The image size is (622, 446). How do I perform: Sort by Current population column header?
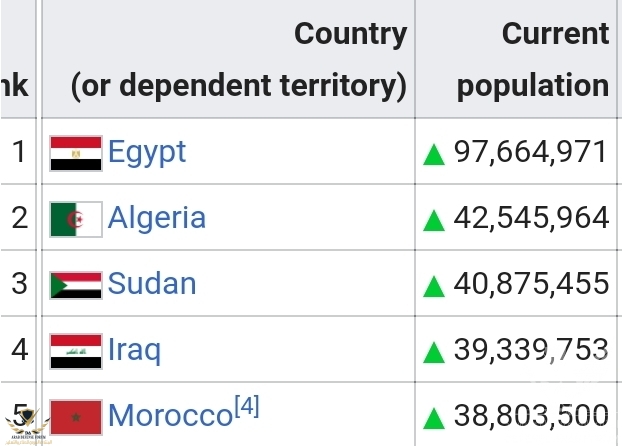(531, 60)
